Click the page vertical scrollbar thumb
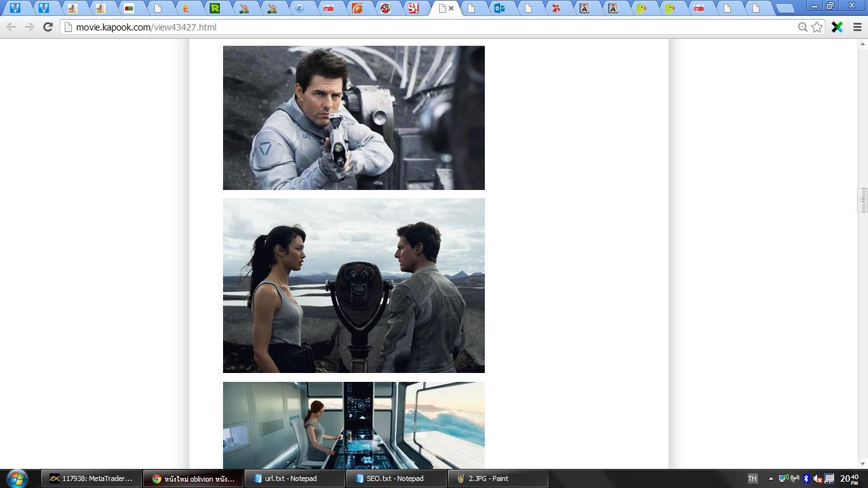 (862, 200)
